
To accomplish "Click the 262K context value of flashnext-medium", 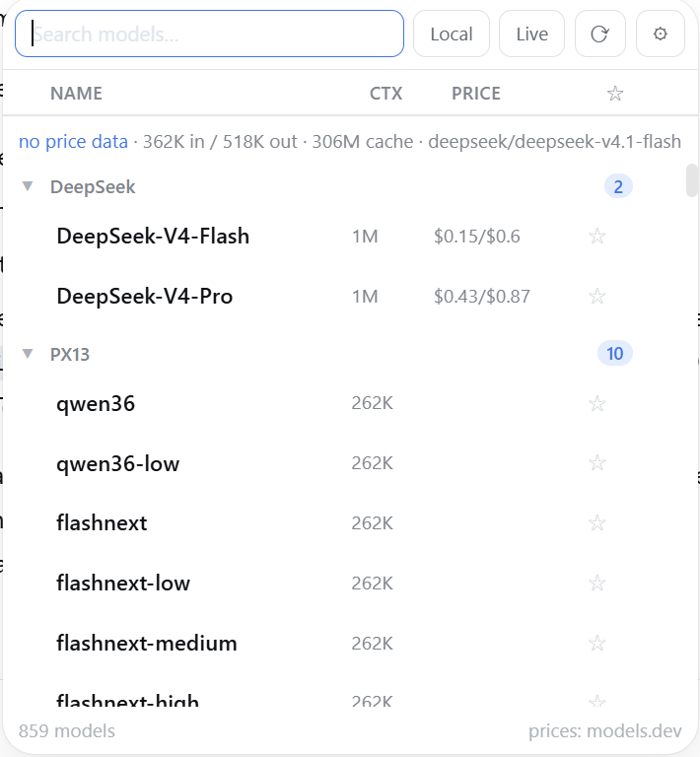I will (373, 643).
